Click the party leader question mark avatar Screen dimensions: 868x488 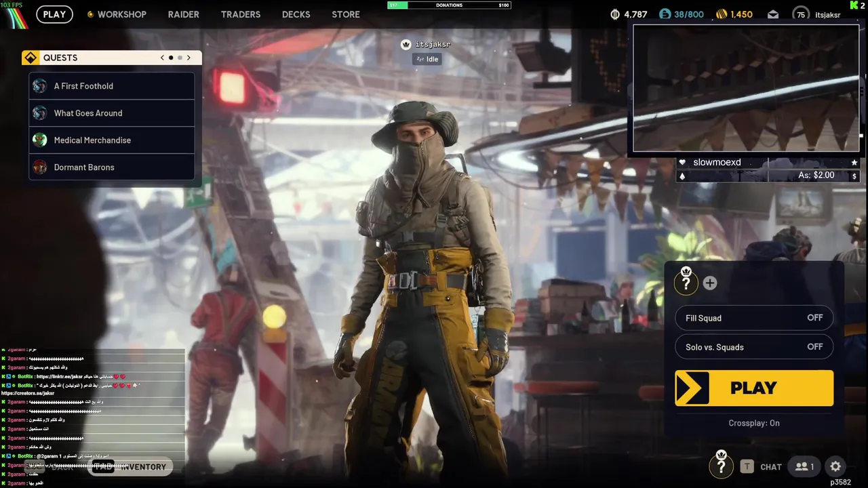pyautogui.click(x=686, y=282)
